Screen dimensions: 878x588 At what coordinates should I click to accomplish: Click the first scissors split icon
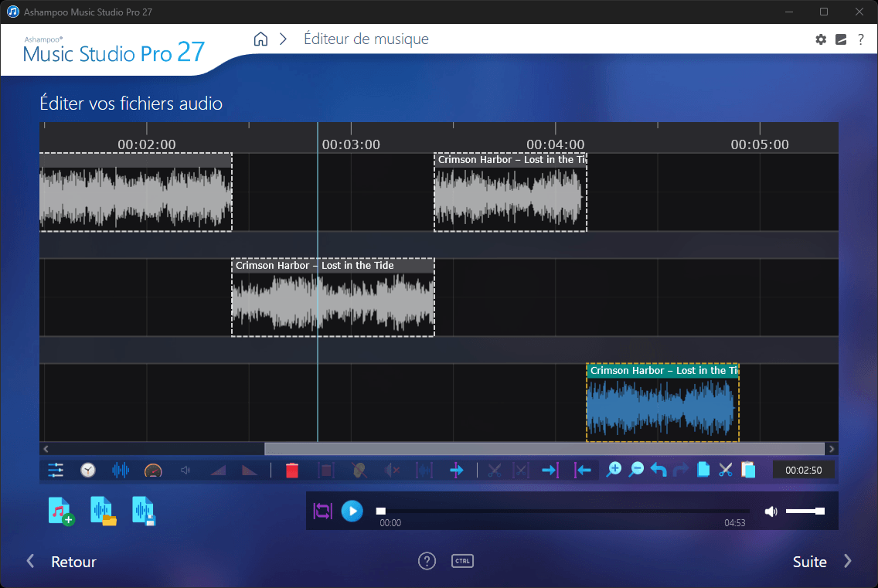coord(494,470)
